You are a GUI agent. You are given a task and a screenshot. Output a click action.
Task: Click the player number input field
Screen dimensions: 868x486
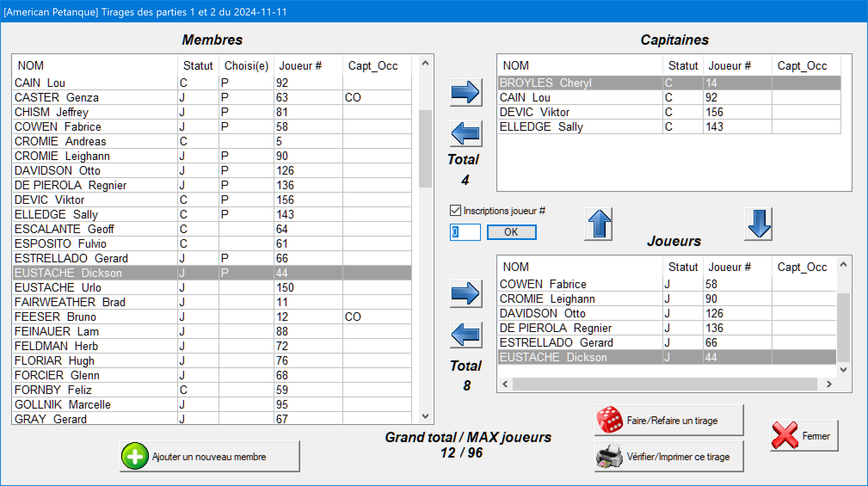coord(465,232)
